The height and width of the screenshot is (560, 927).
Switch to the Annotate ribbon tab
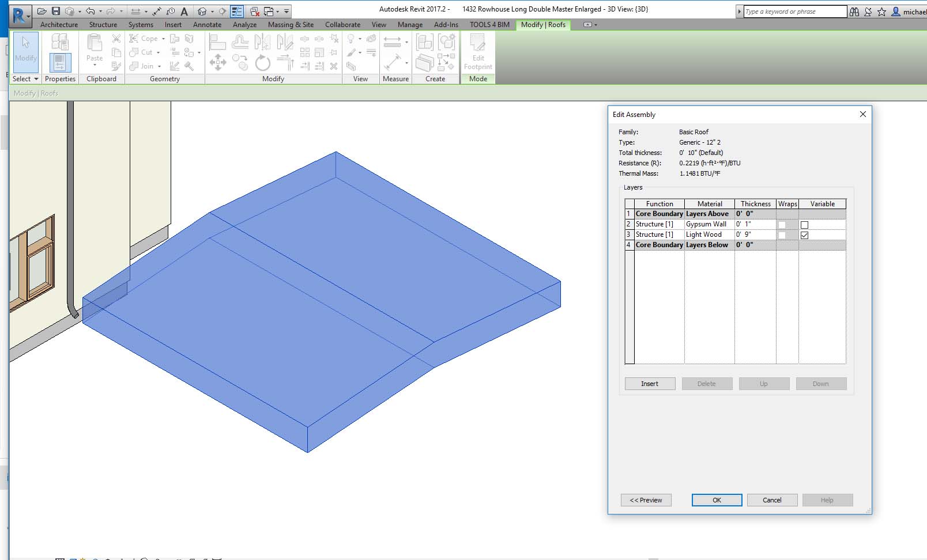(x=207, y=25)
